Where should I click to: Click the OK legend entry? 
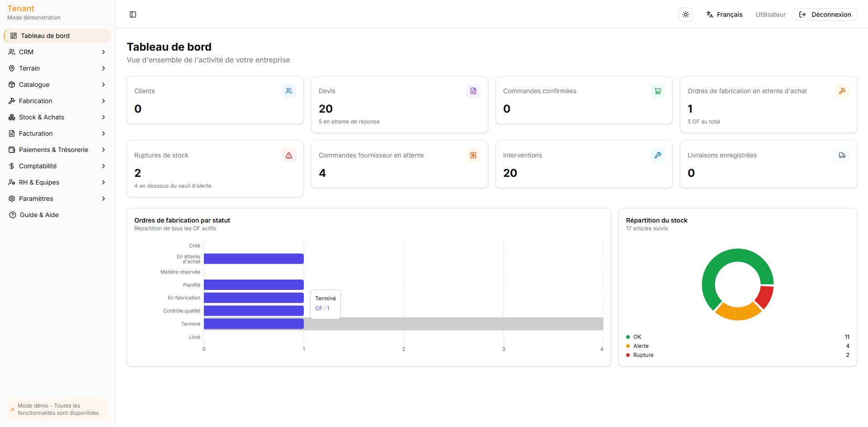tap(738, 337)
